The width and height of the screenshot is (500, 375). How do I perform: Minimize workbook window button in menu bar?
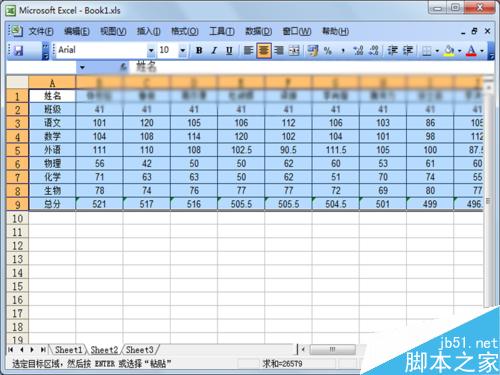point(463,32)
